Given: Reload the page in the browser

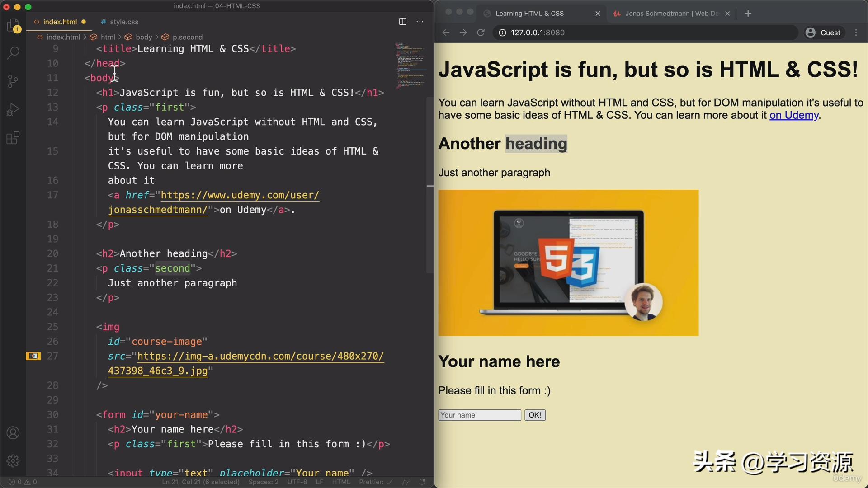Looking at the screenshot, I should 481,32.
